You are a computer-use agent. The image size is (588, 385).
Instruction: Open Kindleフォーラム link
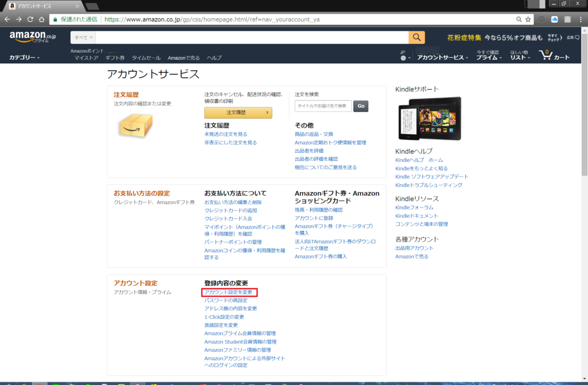(415, 207)
